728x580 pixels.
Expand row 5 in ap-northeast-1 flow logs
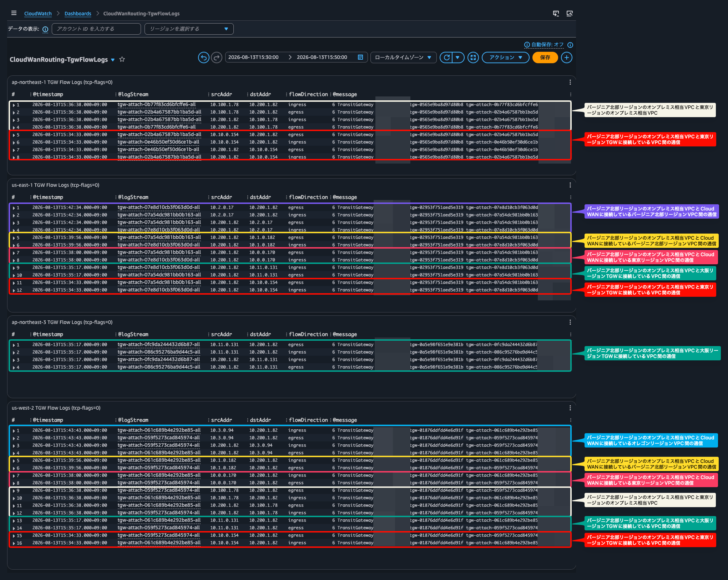pyautogui.click(x=14, y=135)
